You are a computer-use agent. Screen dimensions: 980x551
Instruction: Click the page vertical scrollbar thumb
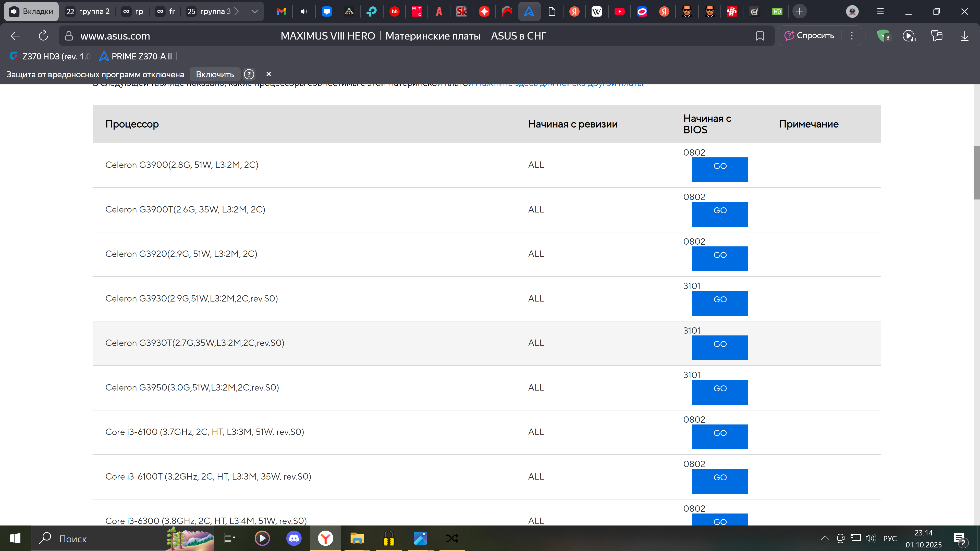pyautogui.click(x=976, y=172)
